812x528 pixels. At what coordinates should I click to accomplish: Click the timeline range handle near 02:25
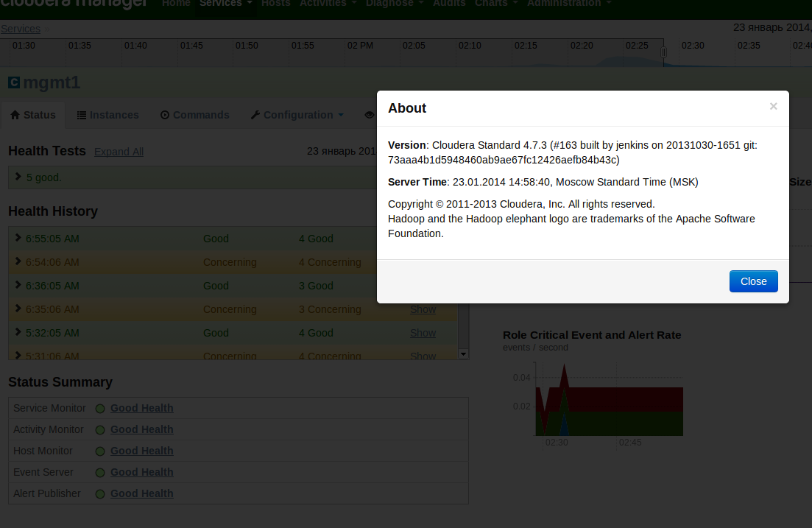coord(663,52)
